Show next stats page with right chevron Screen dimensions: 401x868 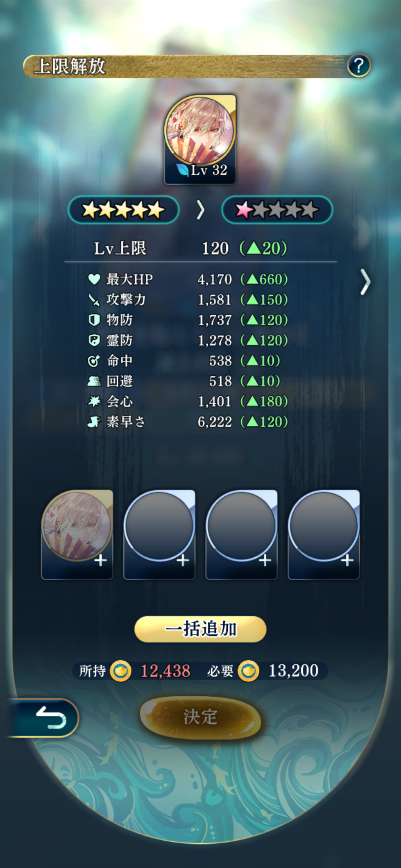[x=365, y=282]
